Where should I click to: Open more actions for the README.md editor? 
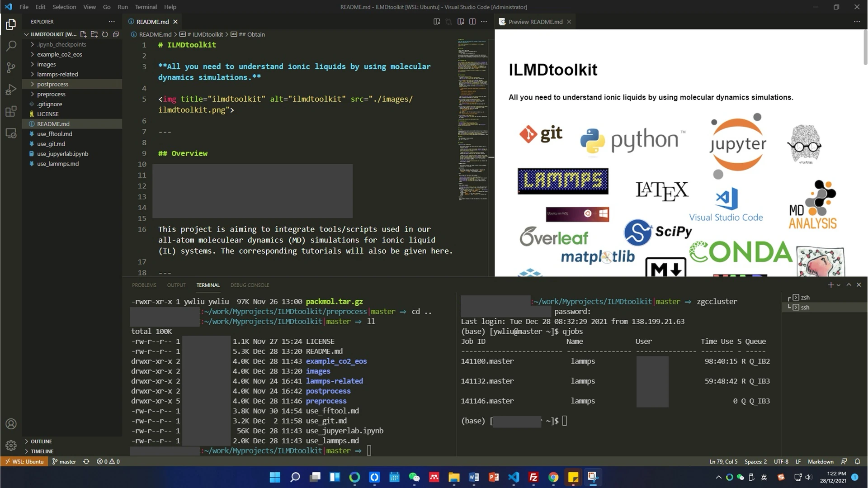pyautogui.click(x=484, y=22)
